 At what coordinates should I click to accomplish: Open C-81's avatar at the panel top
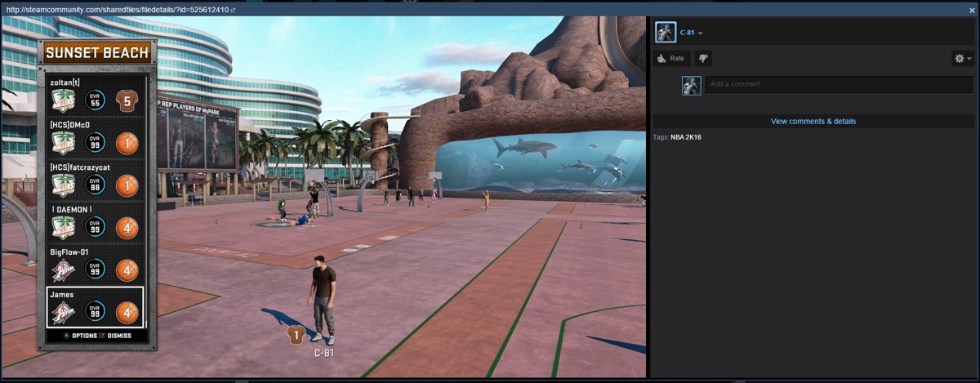665,33
